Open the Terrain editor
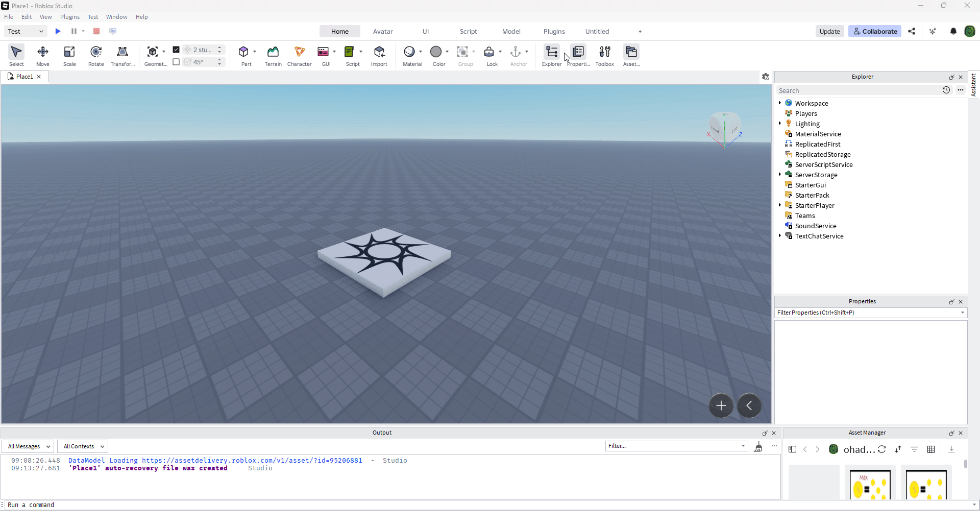 [x=273, y=55]
